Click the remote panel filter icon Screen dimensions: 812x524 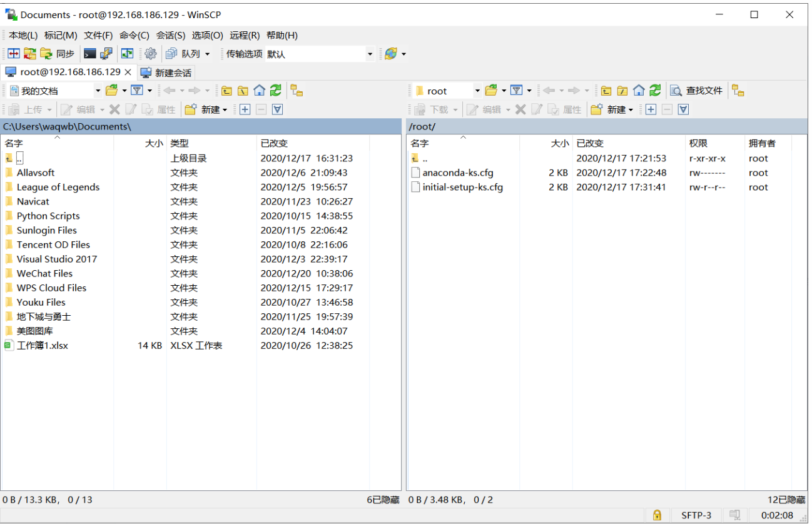click(516, 91)
